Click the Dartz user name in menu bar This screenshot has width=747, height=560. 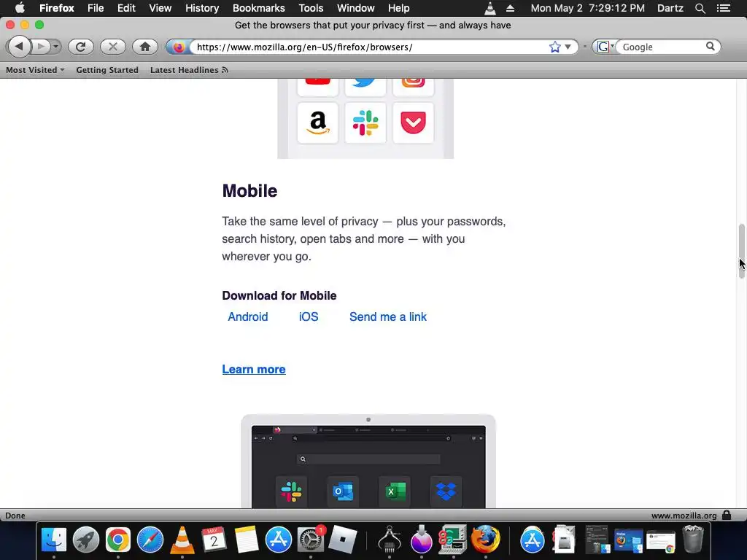(x=670, y=8)
